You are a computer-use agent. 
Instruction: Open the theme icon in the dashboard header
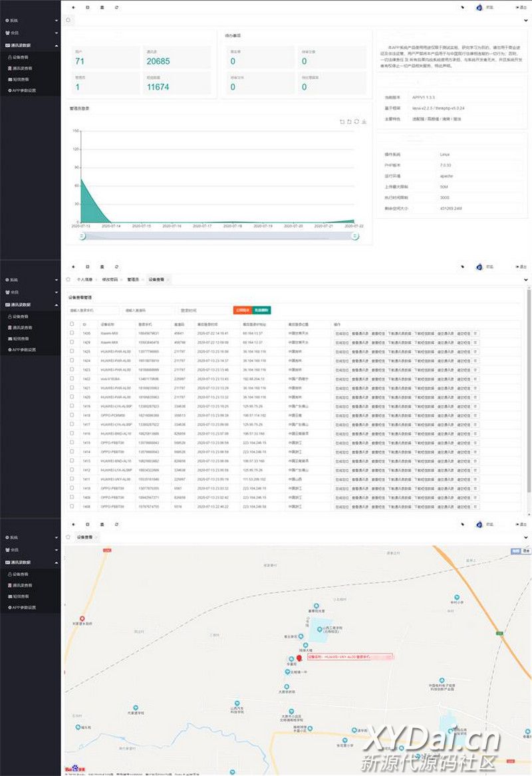(463, 7)
